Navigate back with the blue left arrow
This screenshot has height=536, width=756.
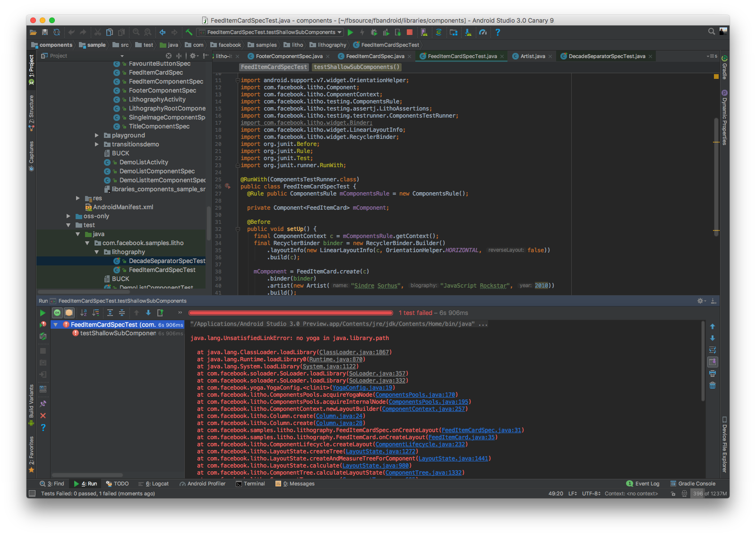[163, 32]
